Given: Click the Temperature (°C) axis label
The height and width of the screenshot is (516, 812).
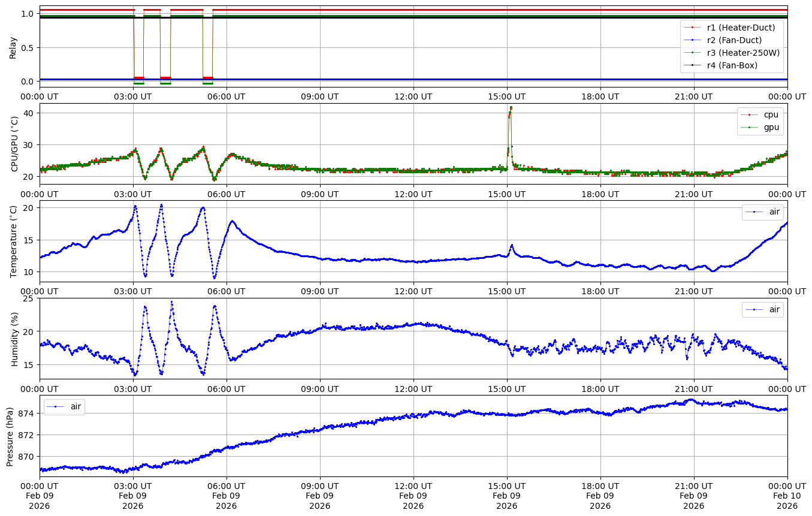Looking at the screenshot, I should point(14,241).
